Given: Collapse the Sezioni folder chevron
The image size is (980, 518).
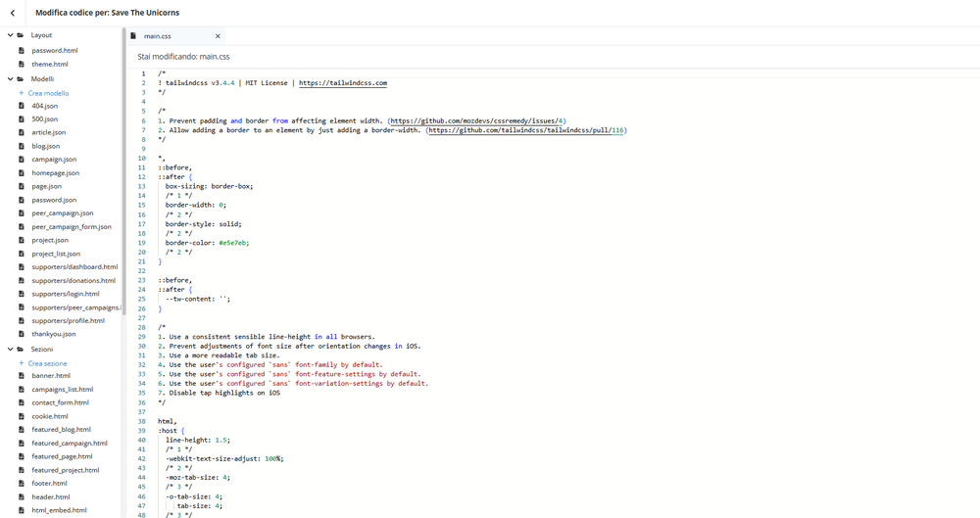Looking at the screenshot, I should pyautogui.click(x=10, y=349).
